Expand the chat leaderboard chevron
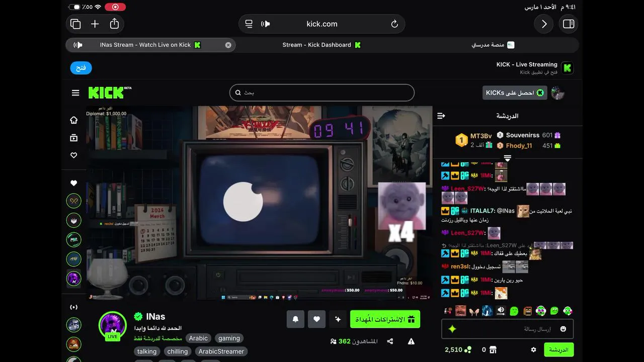The width and height of the screenshot is (644, 362). click(x=508, y=158)
